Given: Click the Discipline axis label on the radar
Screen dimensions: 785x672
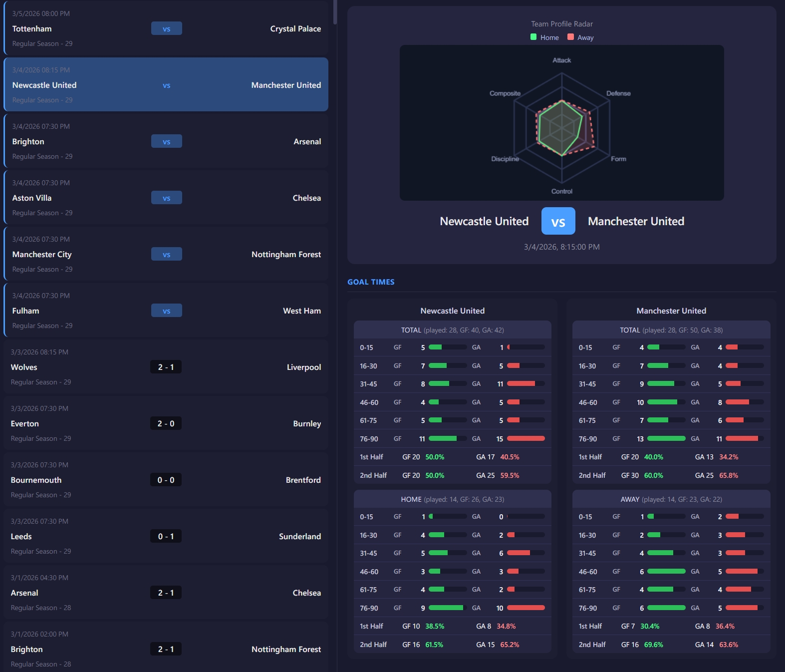Looking at the screenshot, I should point(505,159).
